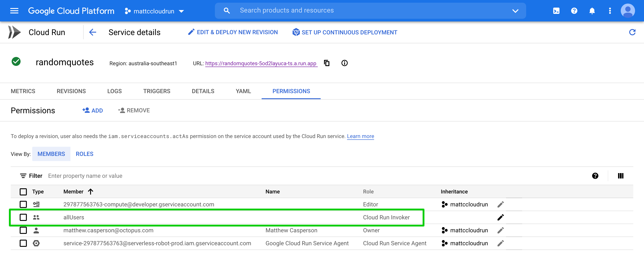
Task: Activate Cloud Shell icon
Action: coord(556,11)
